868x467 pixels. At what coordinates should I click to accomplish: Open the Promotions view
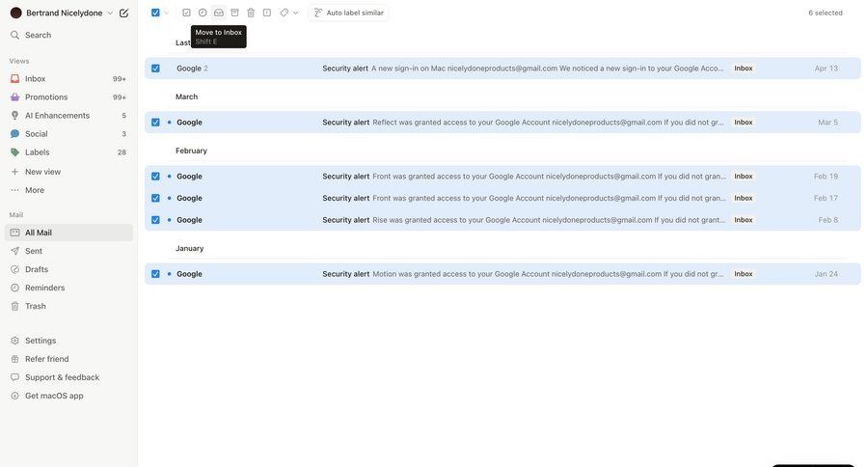point(68,96)
